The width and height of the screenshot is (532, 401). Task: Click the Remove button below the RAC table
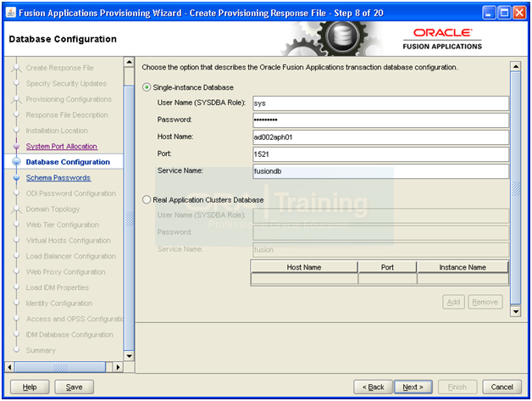485,302
